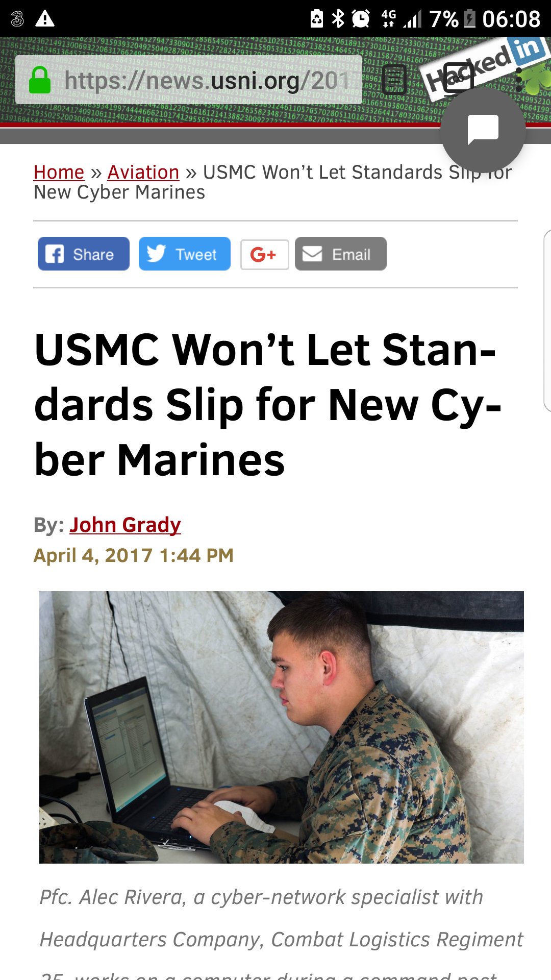Tap the Bluetooth status icon

coord(338,19)
